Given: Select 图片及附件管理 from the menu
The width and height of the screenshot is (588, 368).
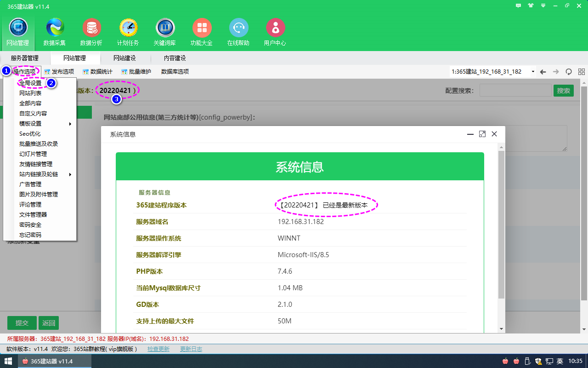Looking at the screenshot, I should 40,194.
